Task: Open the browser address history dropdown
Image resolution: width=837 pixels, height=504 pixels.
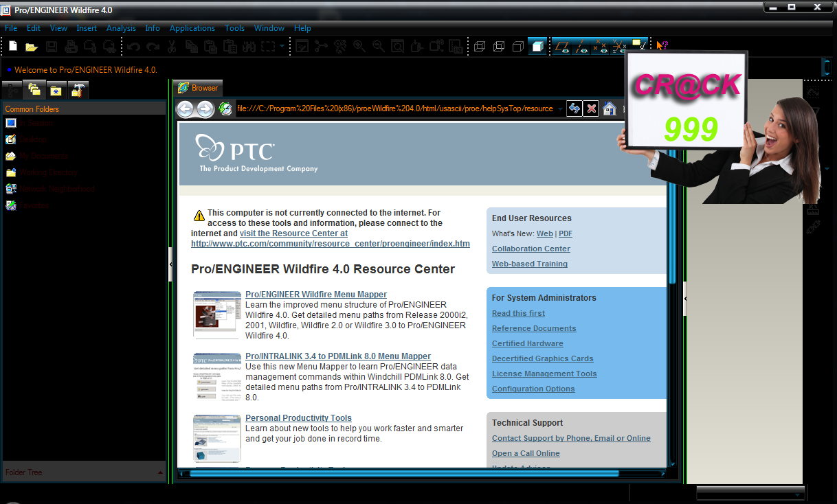Action: [x=560, y=108]
